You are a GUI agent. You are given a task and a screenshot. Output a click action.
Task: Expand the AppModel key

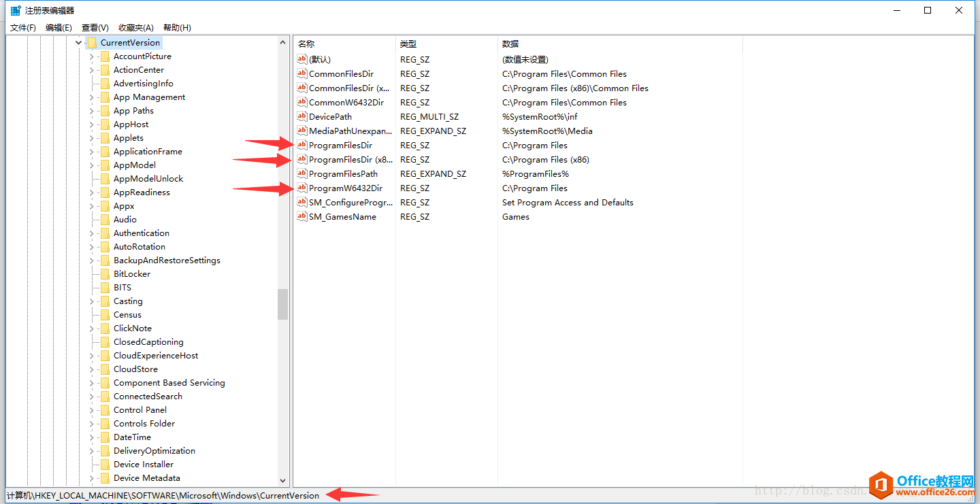[92, 165]
